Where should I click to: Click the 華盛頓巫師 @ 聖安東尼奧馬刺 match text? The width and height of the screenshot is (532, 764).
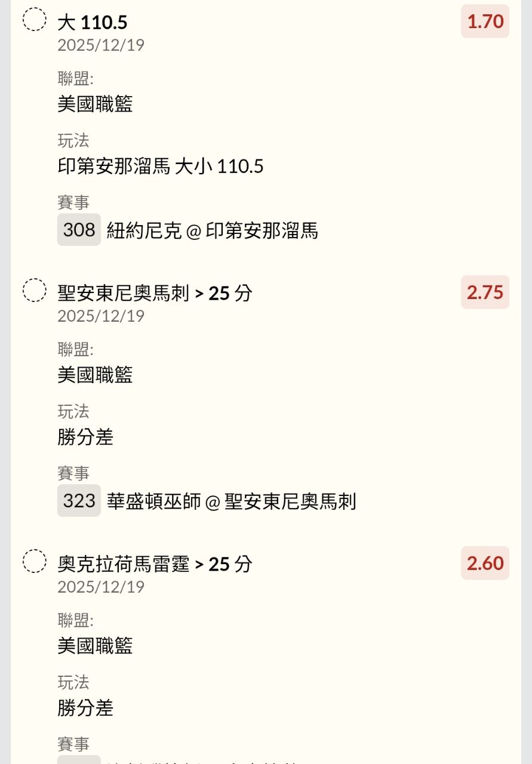231,501
